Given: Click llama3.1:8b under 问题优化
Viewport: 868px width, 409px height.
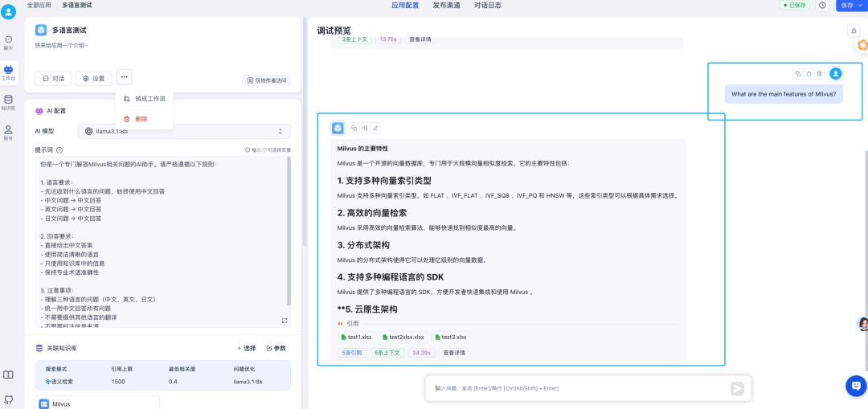Looking at the screenshot, I should click(x=248, y=382).
